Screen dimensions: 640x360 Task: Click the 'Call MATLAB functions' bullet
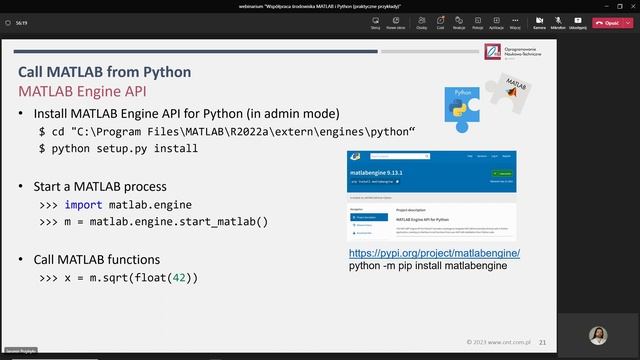pos(97,260)
